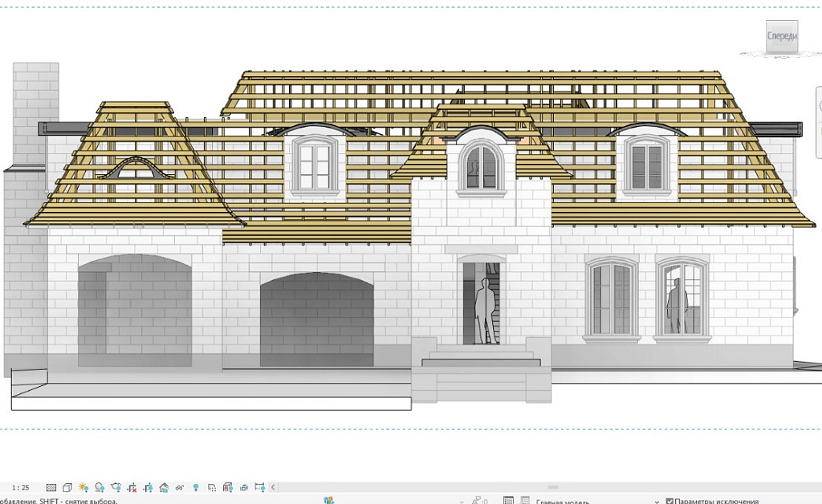The width and height of the screenshot is (822, 504).
Task: Open the 1 : 25 view scale selector
Action: coord(20,488)
